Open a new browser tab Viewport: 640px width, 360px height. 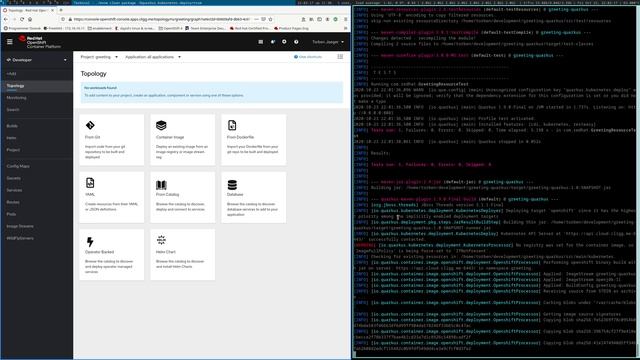(x=61, y=10)
